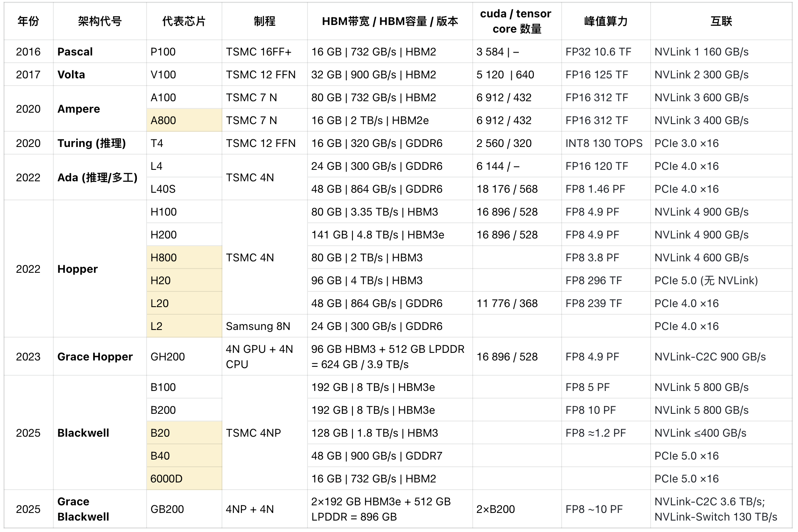798x532 pixels.
Task: Select the highlighted H20 cell
Action: point(184,280)
